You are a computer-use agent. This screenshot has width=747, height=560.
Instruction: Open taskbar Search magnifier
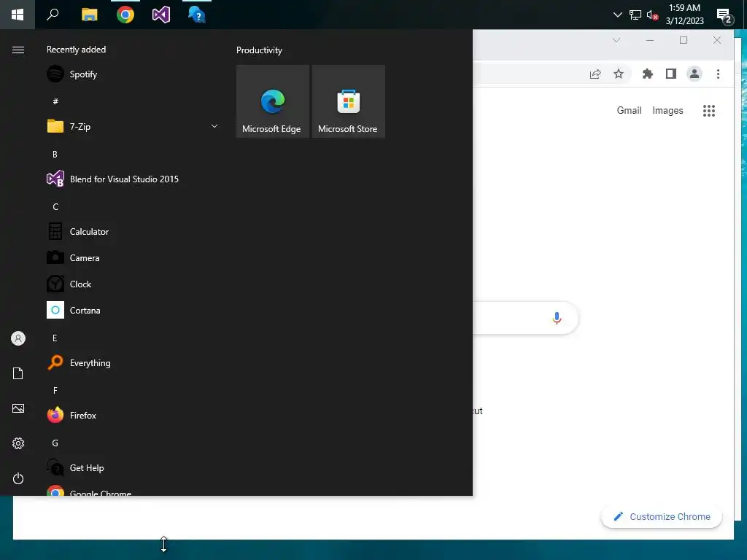(53, 15)
